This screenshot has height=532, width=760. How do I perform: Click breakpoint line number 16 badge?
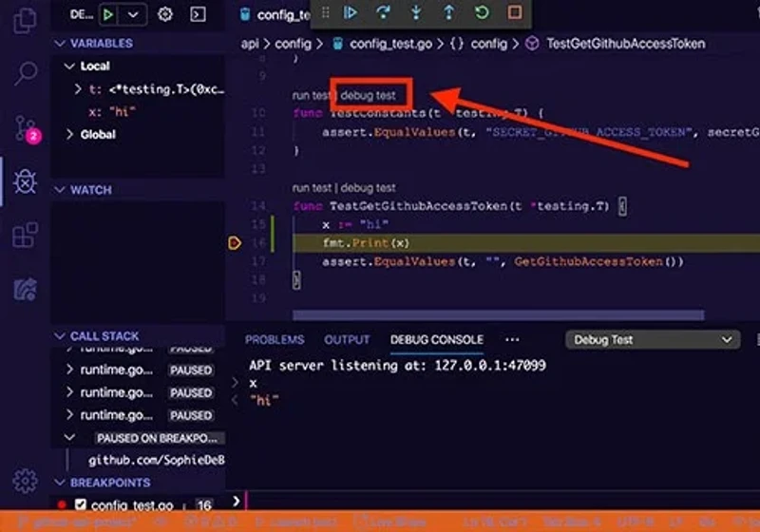pyautogui.click(x=204, y=504)
